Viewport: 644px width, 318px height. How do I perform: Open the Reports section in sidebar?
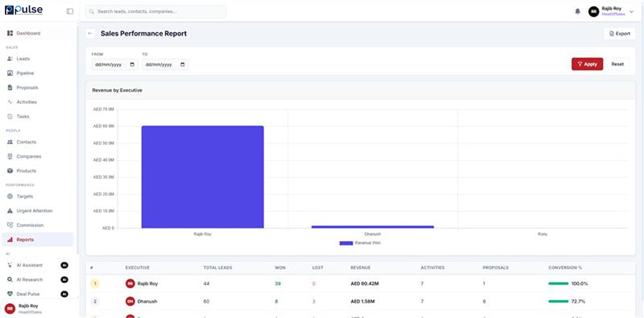coord(25,240)
